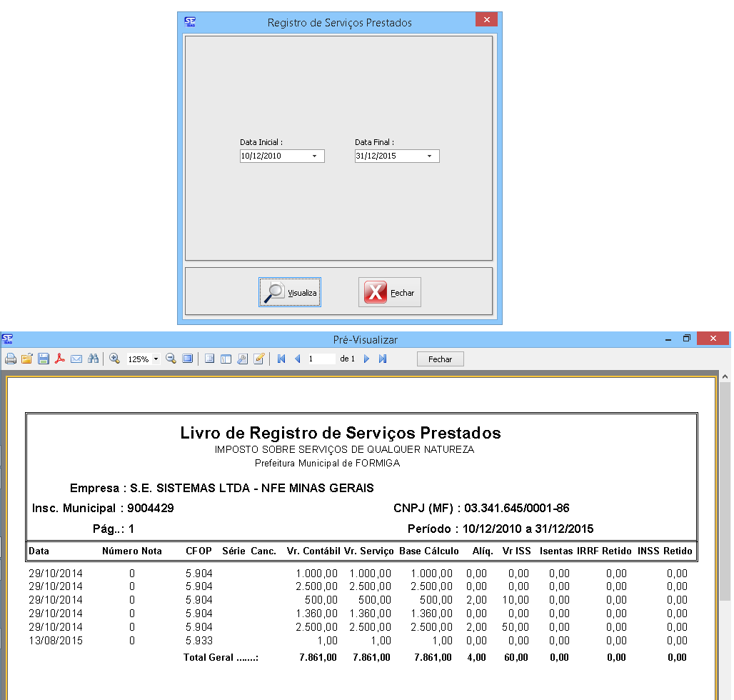Zoom out with the magnifier minus icon
734x700 pixels.
click(x=171, y=359)
